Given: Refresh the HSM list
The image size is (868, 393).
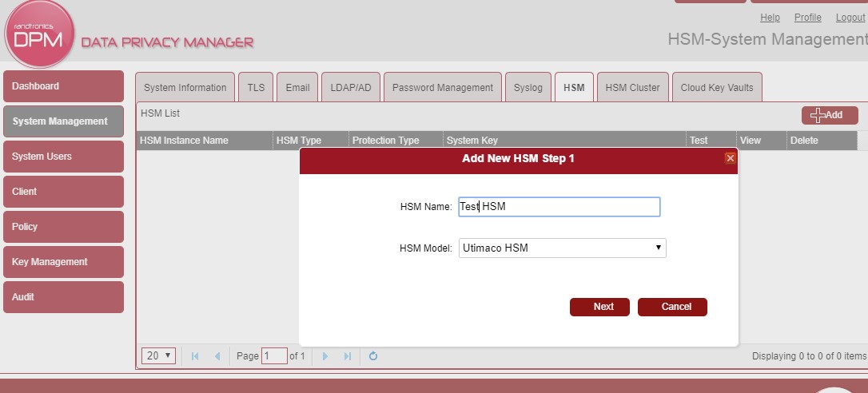Looking at the screenshot, I should tap(373, 356).
